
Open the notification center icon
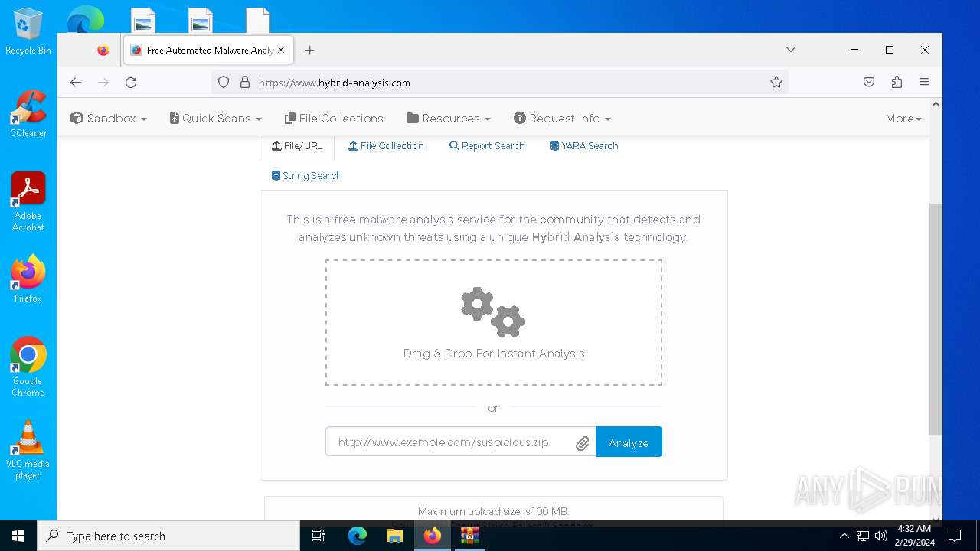coord(955,536)
